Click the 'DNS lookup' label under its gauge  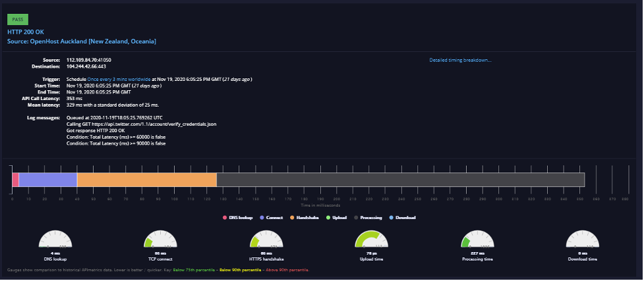pyautogui.click(x=55, y=259)
